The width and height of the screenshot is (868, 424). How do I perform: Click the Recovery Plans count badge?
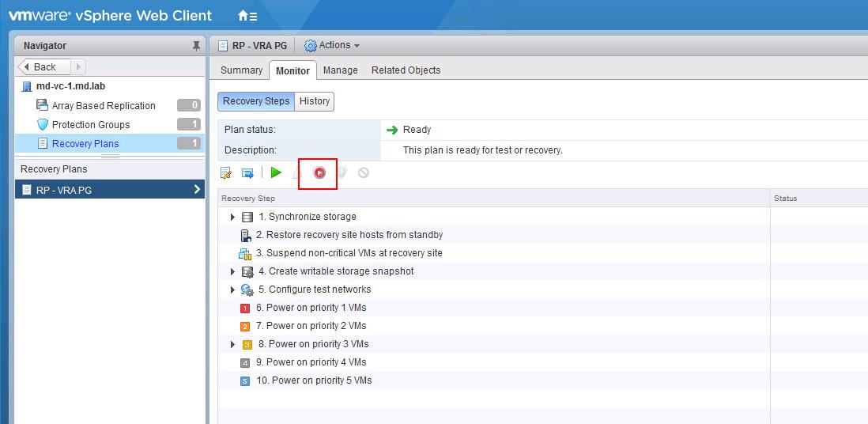click(x=189, y=143)
